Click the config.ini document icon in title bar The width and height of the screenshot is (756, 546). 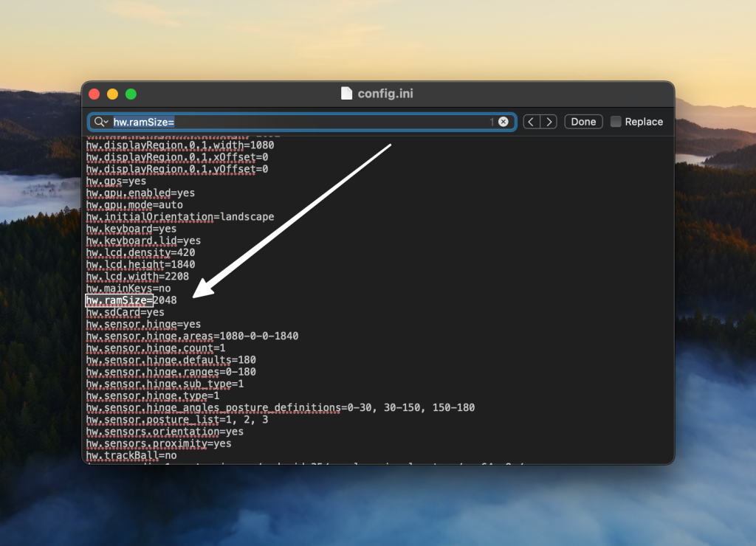346,93
